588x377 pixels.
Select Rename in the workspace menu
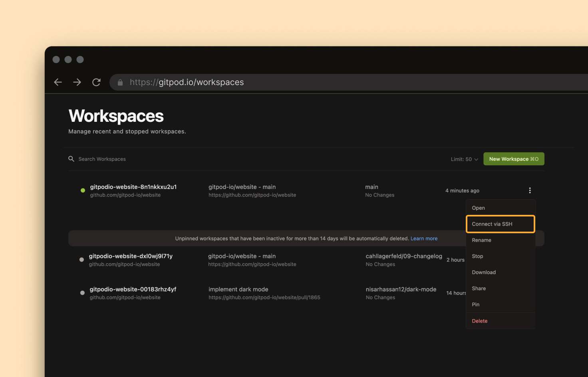click(481, 240)
